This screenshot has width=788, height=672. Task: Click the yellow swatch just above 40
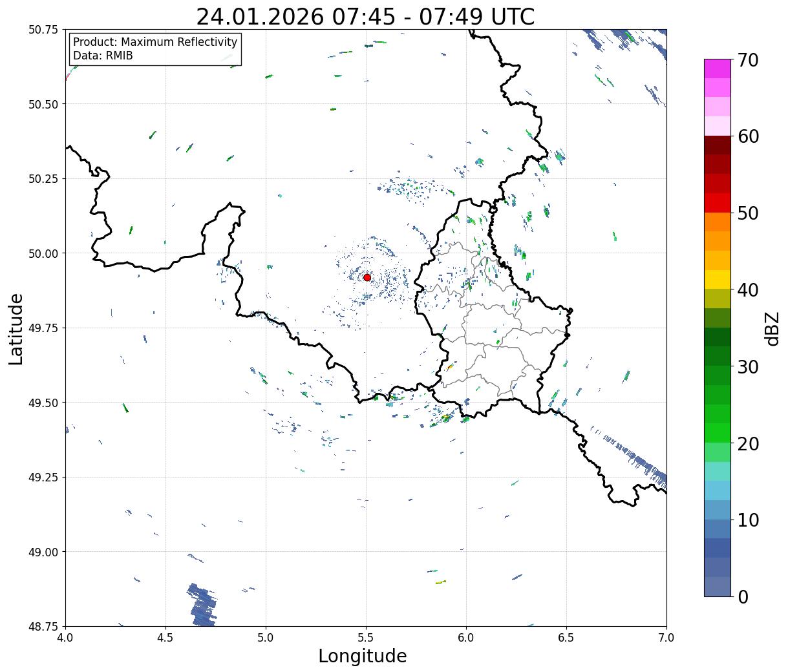pos(717,279)
